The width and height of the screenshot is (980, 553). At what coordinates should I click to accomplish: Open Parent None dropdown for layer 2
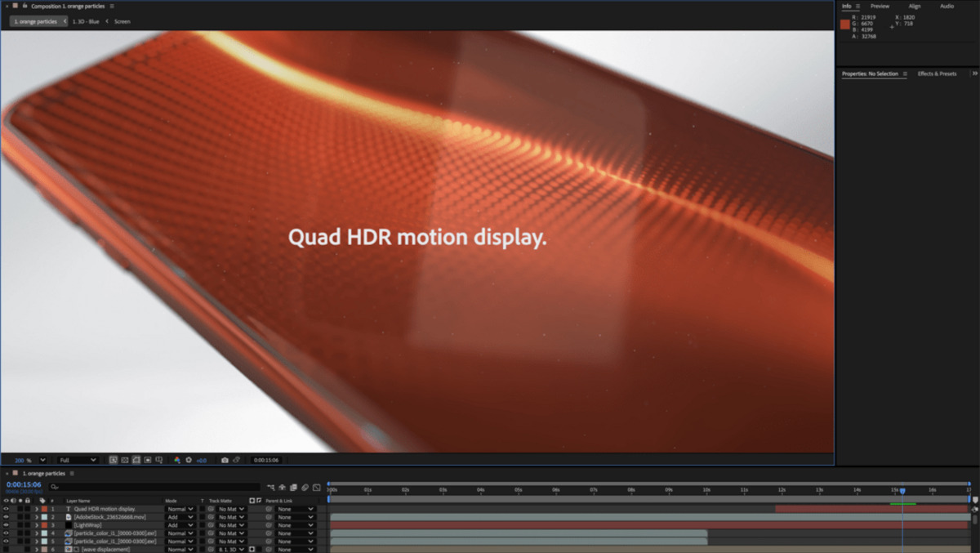(295, 517)
